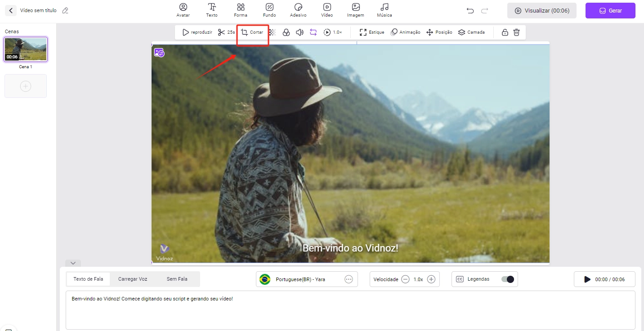Image resolution: width=644 pixels, height=331 pixels.
Task: Open the Fundo background tool
Action: [269, 10]
